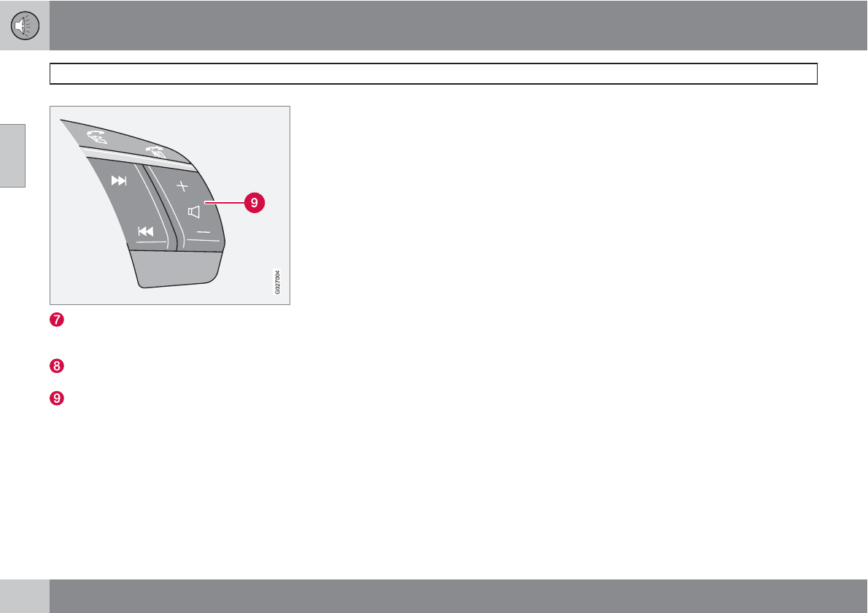Click the empty title box under the header
The width and height of the screenshot is (868, 613).
[x=433, y=74]
